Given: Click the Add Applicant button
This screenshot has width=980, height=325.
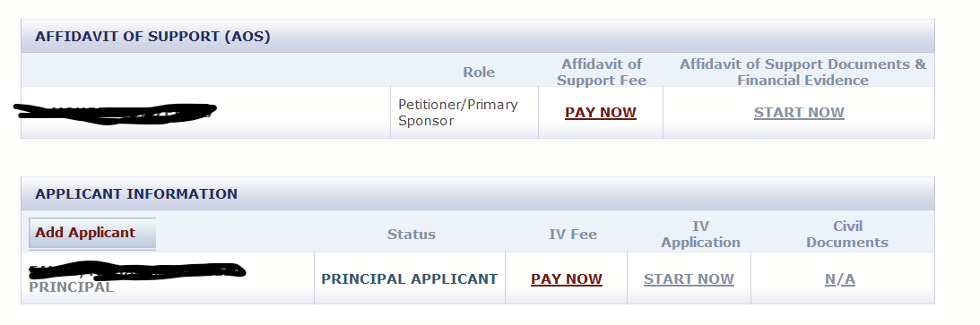Looking at the screenshot, I should tap(91, 234).
